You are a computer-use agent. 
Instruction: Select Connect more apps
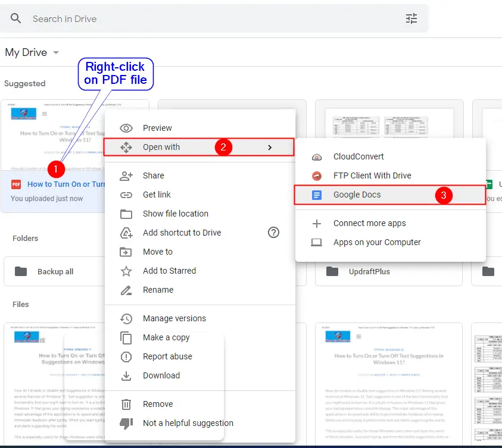click(x=390, y=223)
